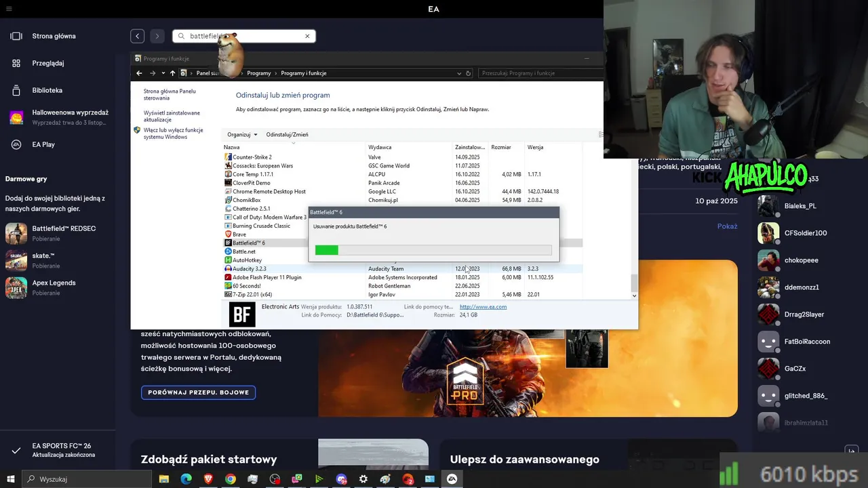Open Strona główna in EA sidebar
868x488 pixels.
pos(54,36)
